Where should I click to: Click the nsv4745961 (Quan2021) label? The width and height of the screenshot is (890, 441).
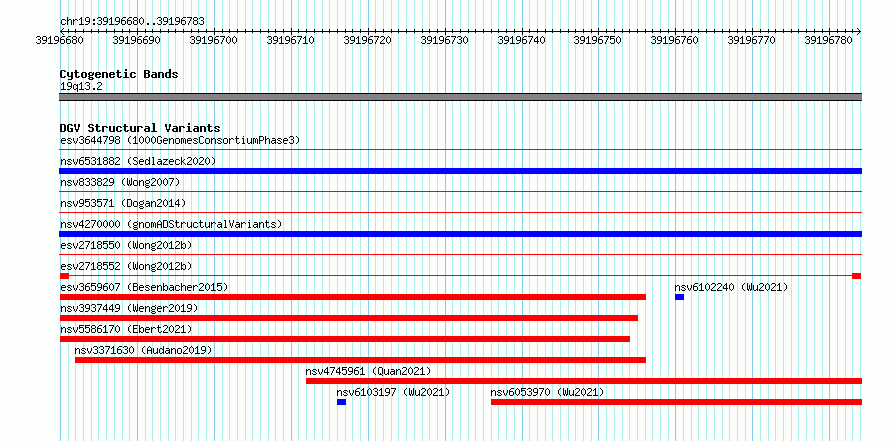coord(368,371)
